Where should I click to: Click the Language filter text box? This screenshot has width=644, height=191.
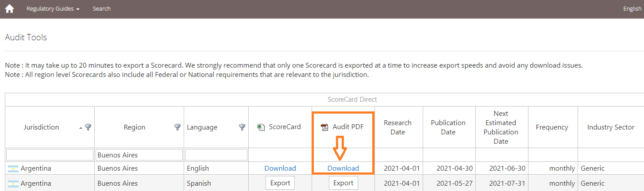tap(216, 155)
